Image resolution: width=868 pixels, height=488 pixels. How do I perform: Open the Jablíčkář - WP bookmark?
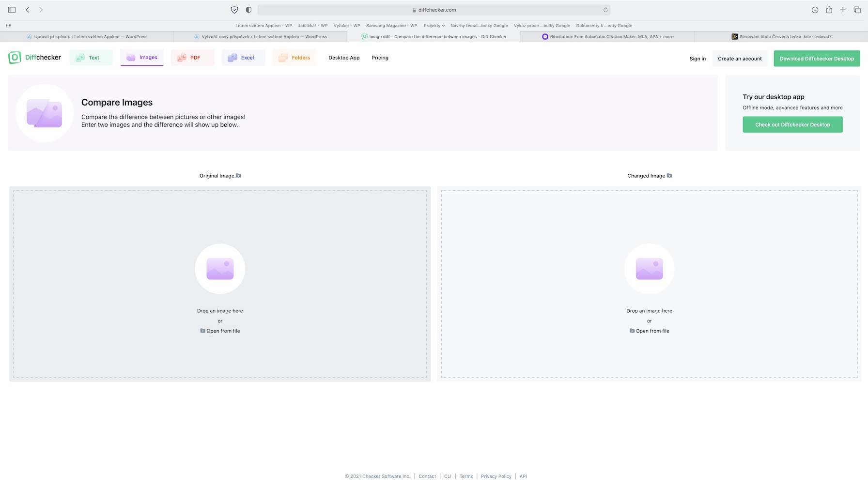(x=313, y=26)
